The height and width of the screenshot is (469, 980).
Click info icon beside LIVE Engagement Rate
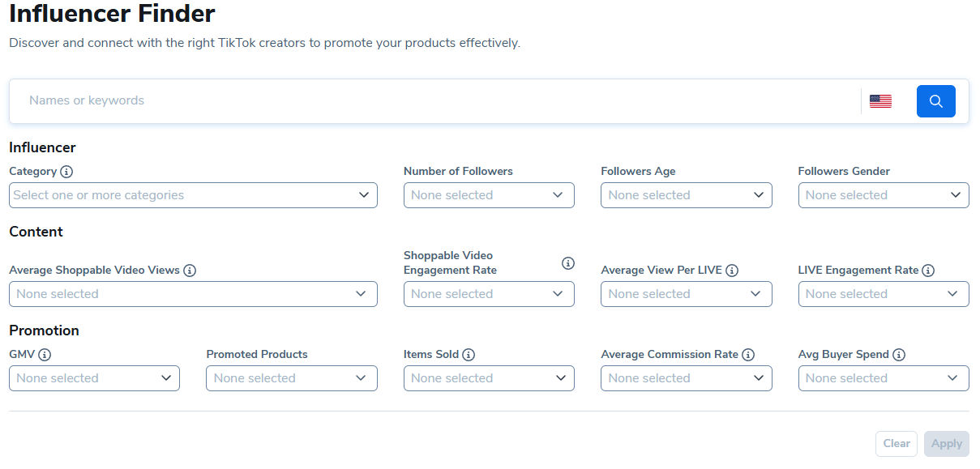pos(928,271)
